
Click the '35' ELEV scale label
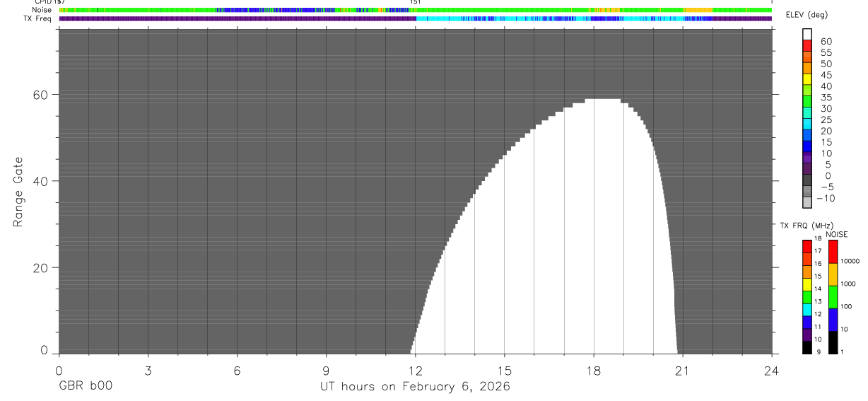[826, 98]
